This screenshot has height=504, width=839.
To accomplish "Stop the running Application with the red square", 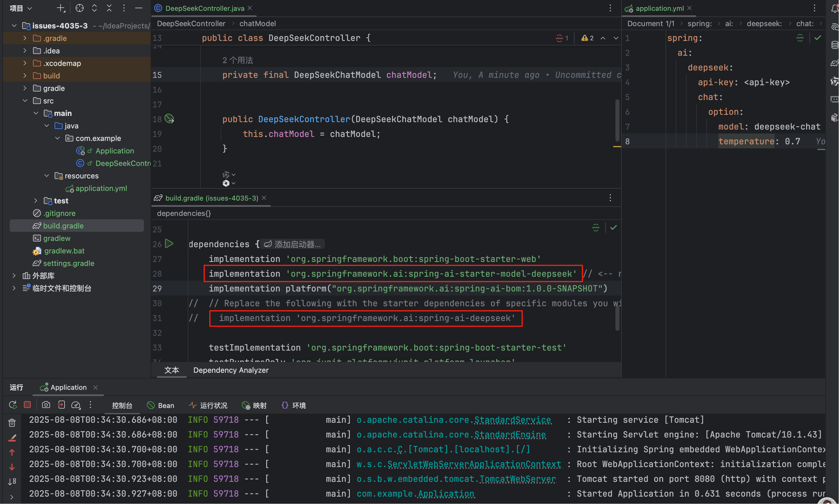I will click(x=28, y=405).
